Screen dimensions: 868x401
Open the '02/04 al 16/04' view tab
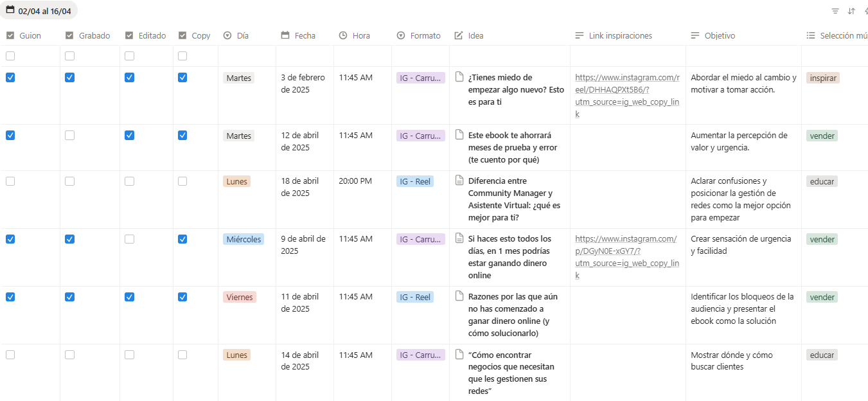tap(39, 11)
